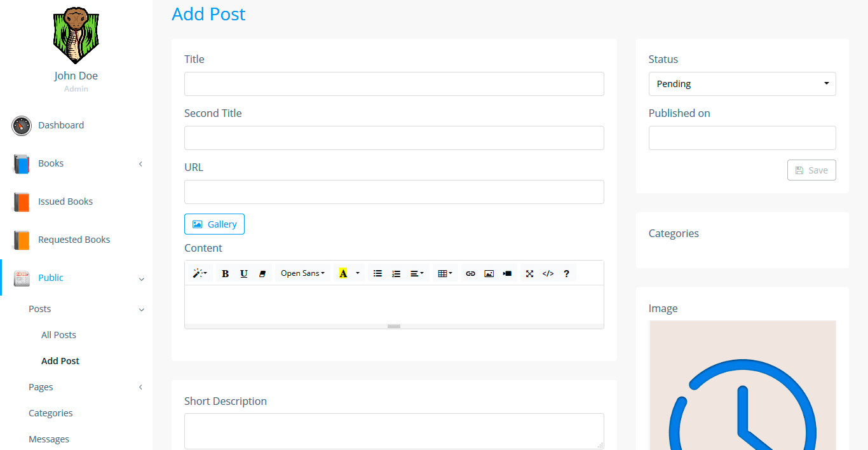Apply the yellow highlight font color

pos(343,273)
